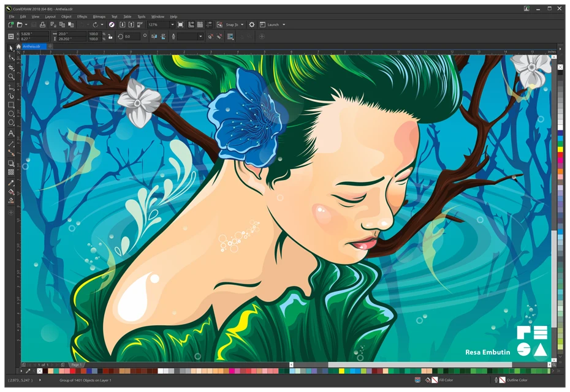The height and width of the screenshot is (392, 570).
Task: Open the Bitmaps menu
Action: [99, 16]
